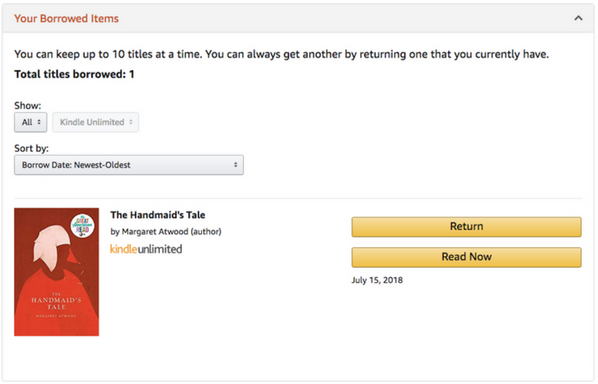Open the Borrow Date: Newest-Oldest sort dropdown
Image resolution: width=598 pixels, height=384 pixels.
tap(129, 165)
